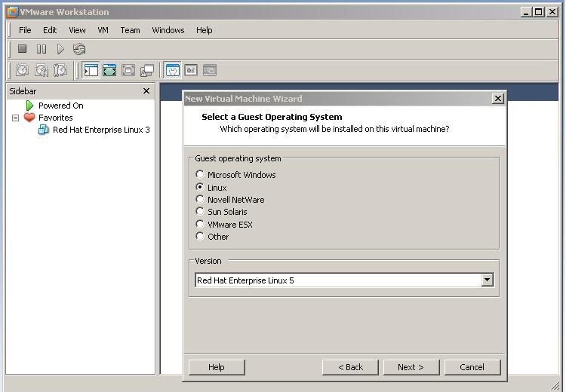Click the Take Snapshot clock icon
The image size is (566, 392).
click(x=23, y=70)
